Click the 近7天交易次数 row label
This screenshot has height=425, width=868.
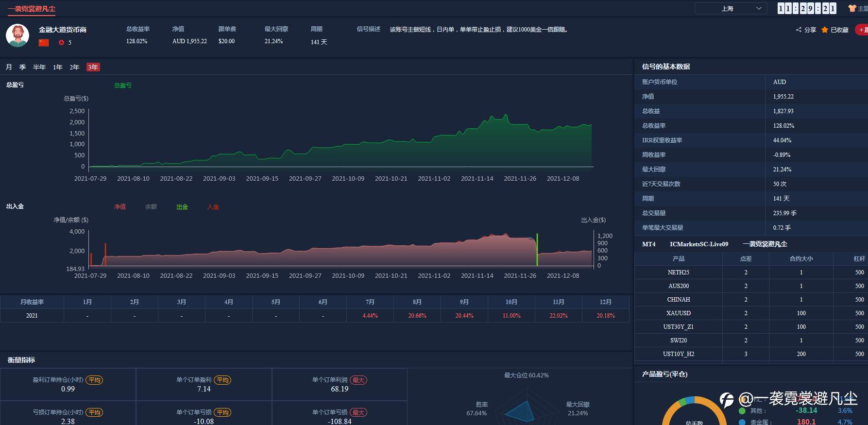(x=661, y=184)
